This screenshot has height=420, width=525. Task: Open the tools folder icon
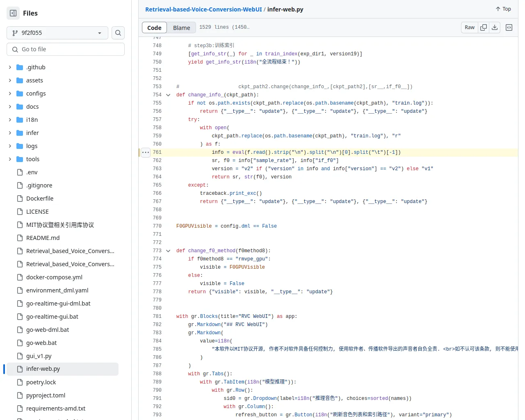point(20,159)
